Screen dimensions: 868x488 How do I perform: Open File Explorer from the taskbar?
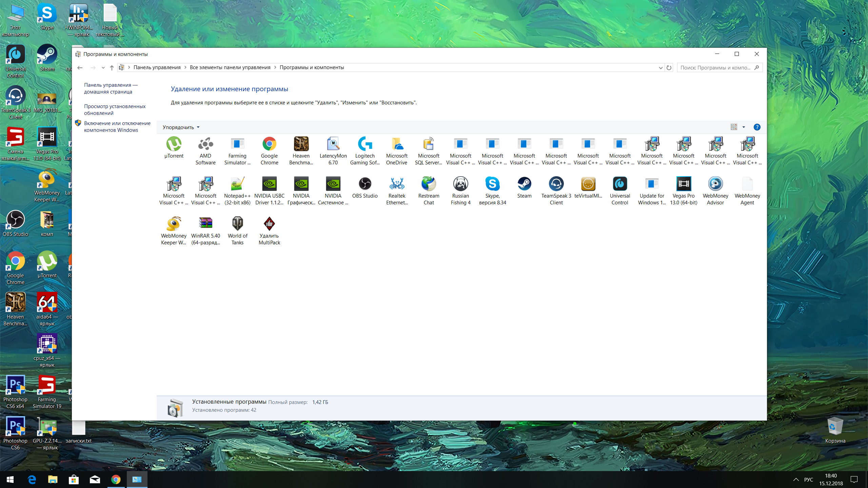click(x=53, y=480)
